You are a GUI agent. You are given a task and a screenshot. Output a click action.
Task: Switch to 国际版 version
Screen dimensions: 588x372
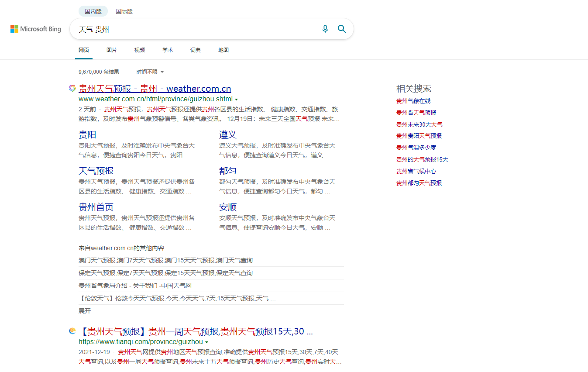(124, 11)
